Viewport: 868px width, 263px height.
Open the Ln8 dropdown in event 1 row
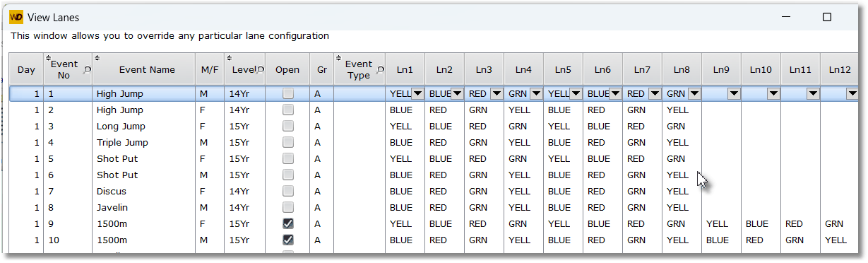694,93
